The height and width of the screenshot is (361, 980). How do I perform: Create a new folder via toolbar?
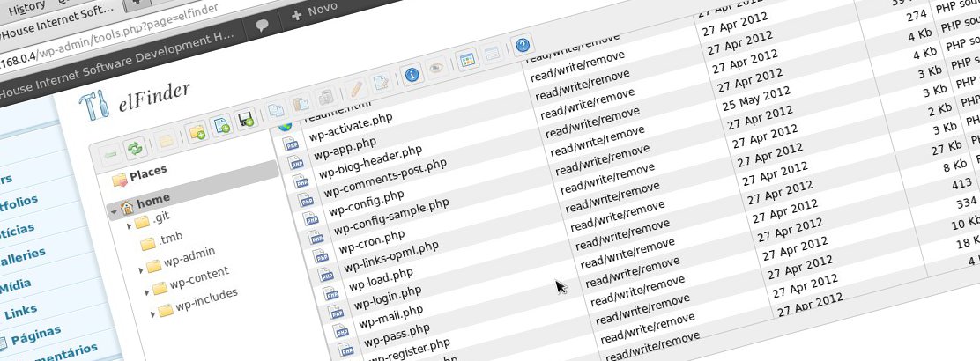coord(197,132)
